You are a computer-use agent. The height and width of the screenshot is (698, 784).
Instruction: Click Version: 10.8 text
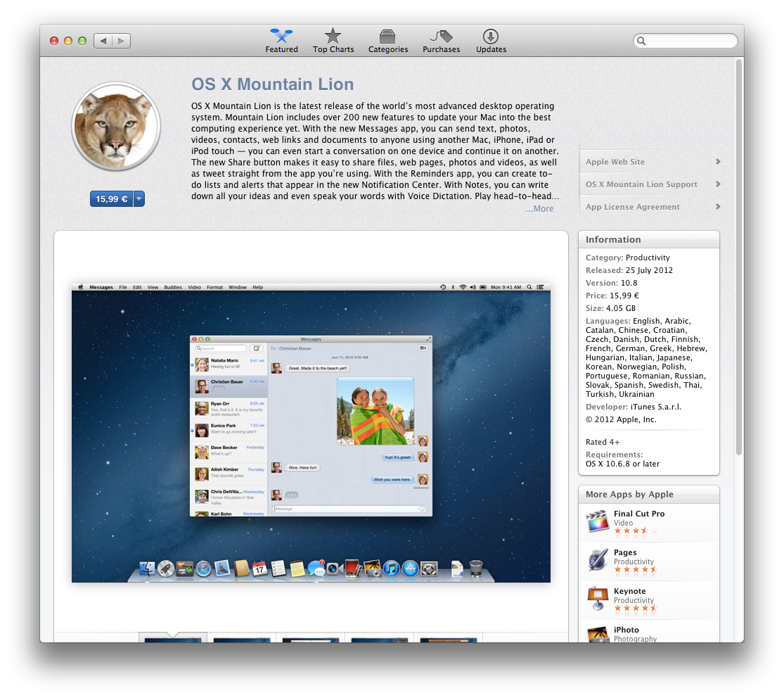point(611,283)
